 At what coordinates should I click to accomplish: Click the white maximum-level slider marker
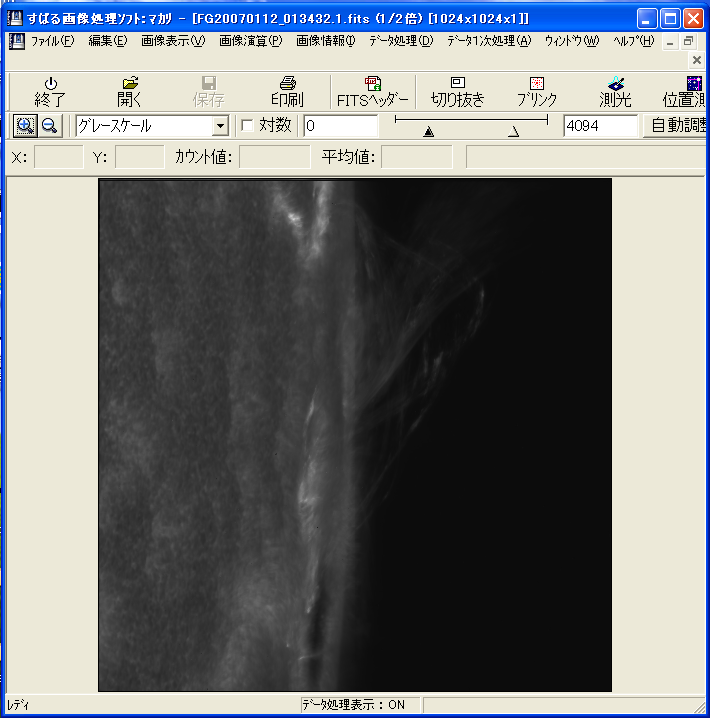[x=514, y=131]
